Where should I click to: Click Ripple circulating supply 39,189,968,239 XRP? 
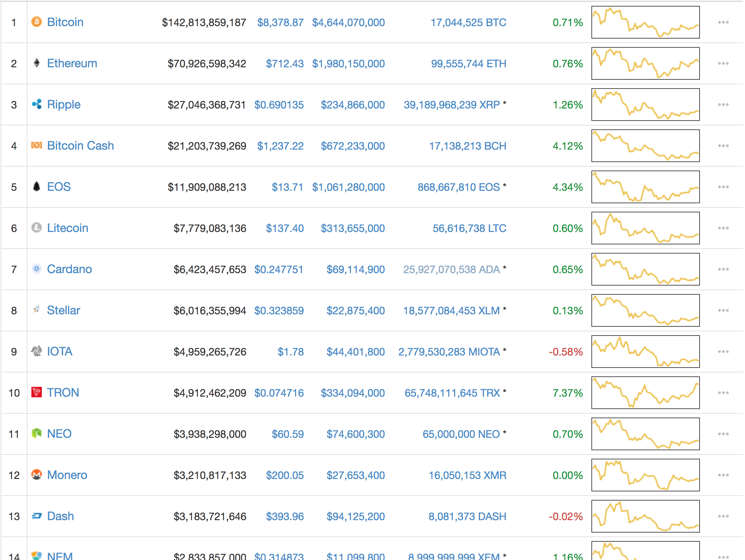[x=451, y=105]
